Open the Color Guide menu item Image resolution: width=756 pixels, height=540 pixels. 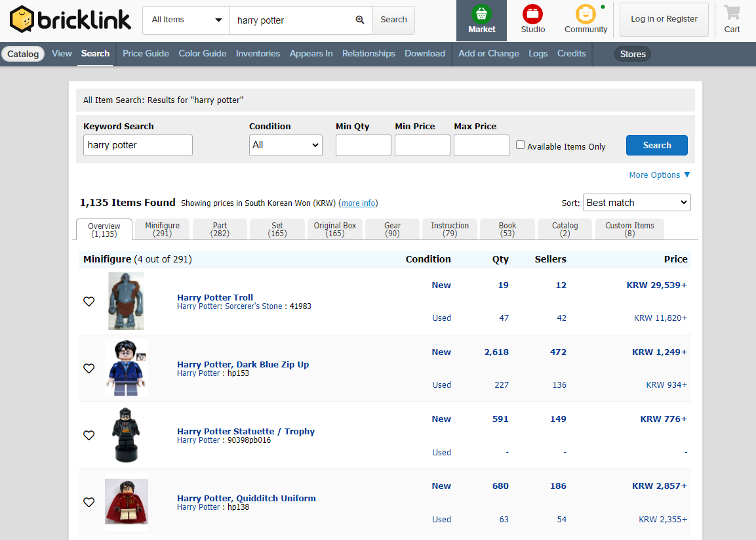tap(203, 54)
